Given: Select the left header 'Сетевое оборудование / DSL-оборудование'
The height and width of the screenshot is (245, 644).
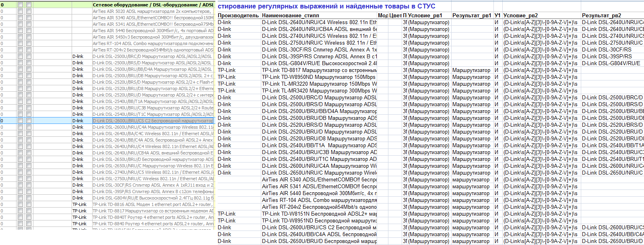Looking at the screenshot, I should coord(153,5).
